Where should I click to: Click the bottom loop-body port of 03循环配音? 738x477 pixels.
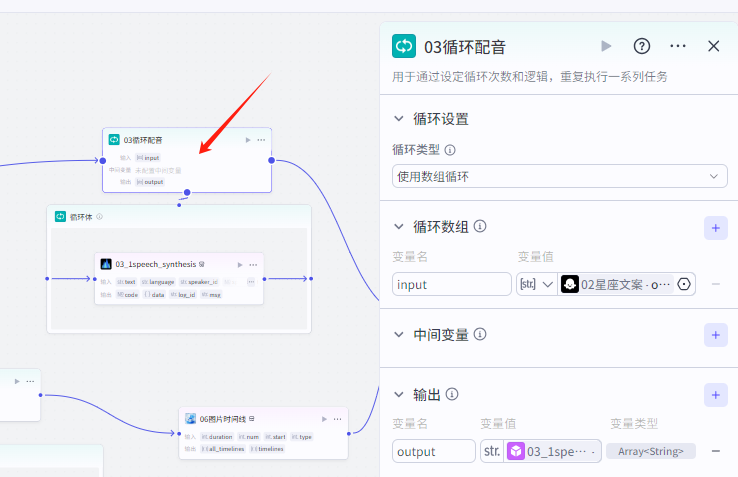tap(187, 192)
